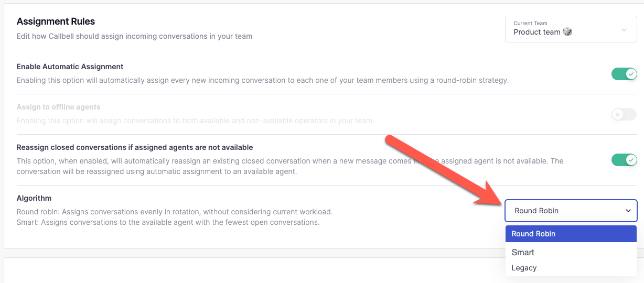
Task: Disable Reassign closed conversations switch
Action: (x=624, y=159)
